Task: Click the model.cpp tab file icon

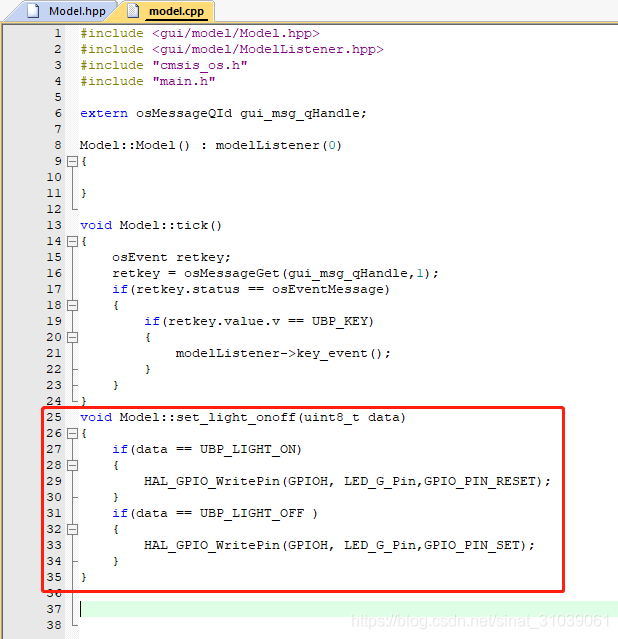Action: 132,11
